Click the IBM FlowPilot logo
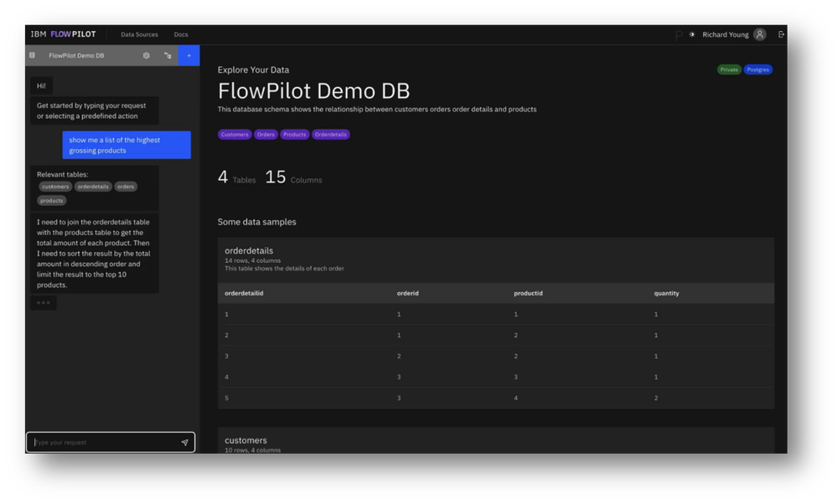This screenshot has width=838, height=504. click(x=63, y=34)
